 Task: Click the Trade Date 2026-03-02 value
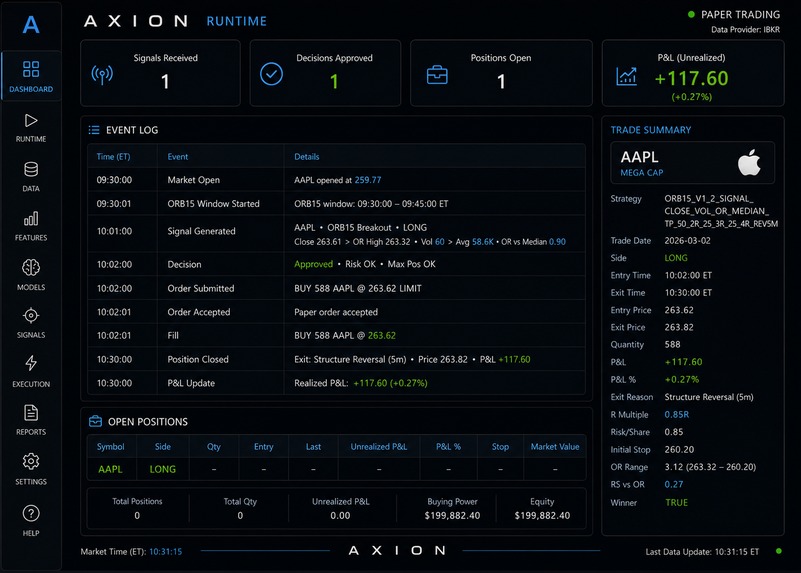(687, 241)
